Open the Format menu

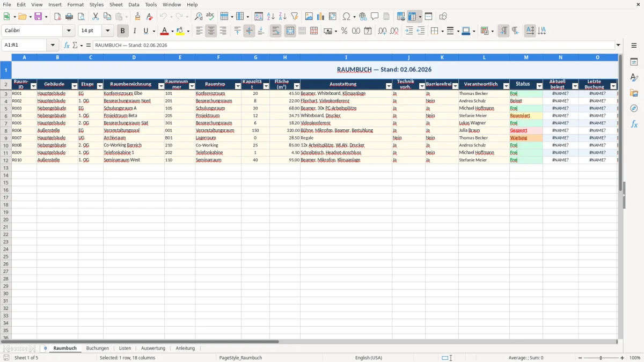coord(76,4)
